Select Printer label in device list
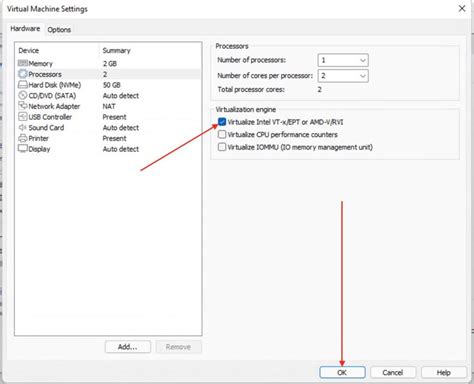The image size is (474, 384). [x=39, y=138]
